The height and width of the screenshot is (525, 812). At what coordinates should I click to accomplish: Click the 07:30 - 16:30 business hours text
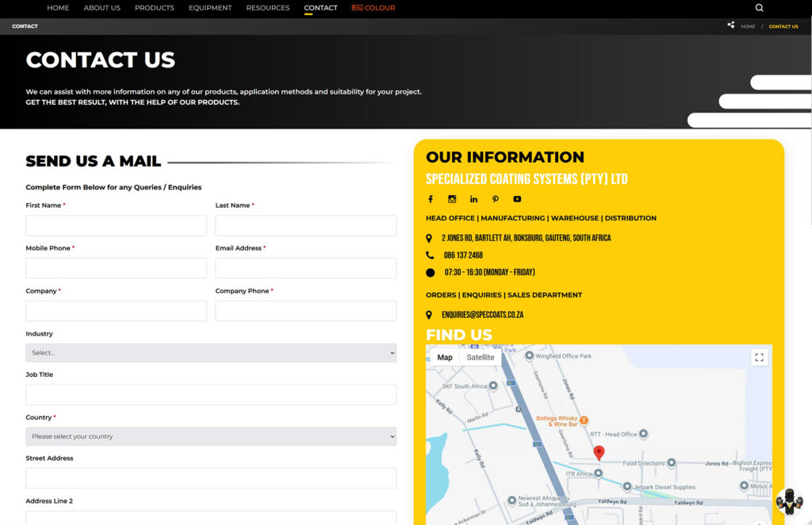489,272
